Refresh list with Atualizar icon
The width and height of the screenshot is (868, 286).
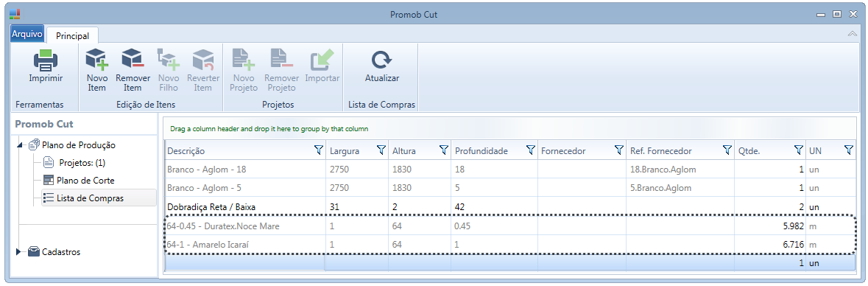pyautogui.click(x=381, y=60)
